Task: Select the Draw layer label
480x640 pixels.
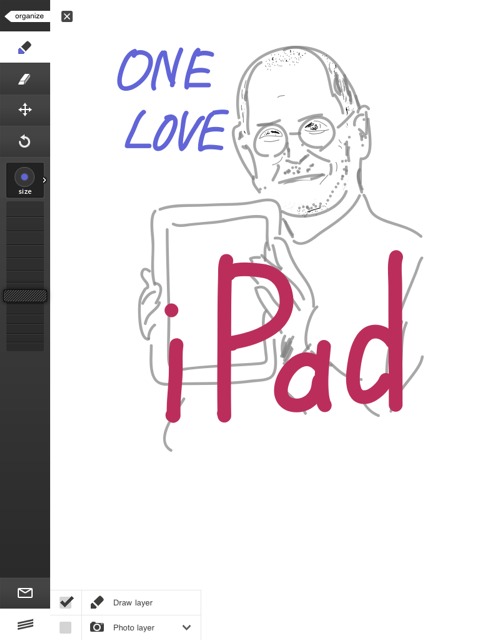Action: pyautogui.click(x=133, y=603)
